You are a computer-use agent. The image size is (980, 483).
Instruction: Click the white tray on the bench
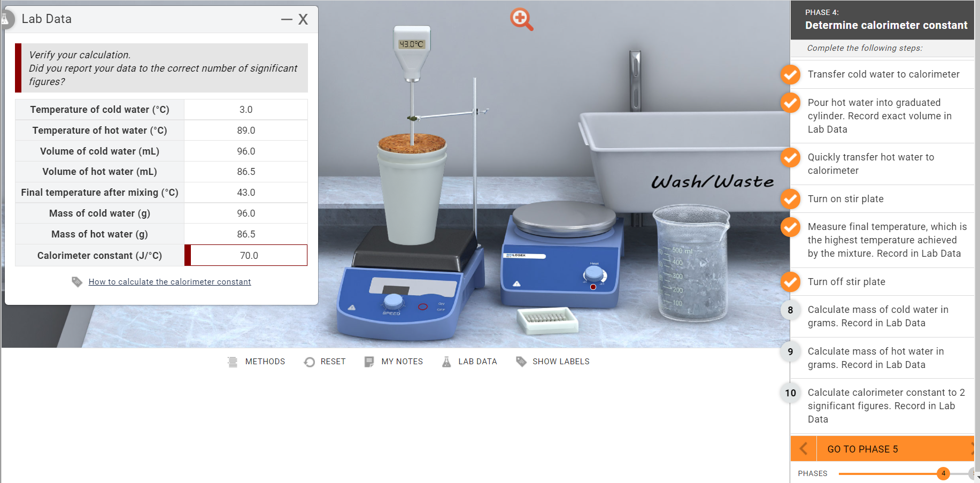[547, 320]
